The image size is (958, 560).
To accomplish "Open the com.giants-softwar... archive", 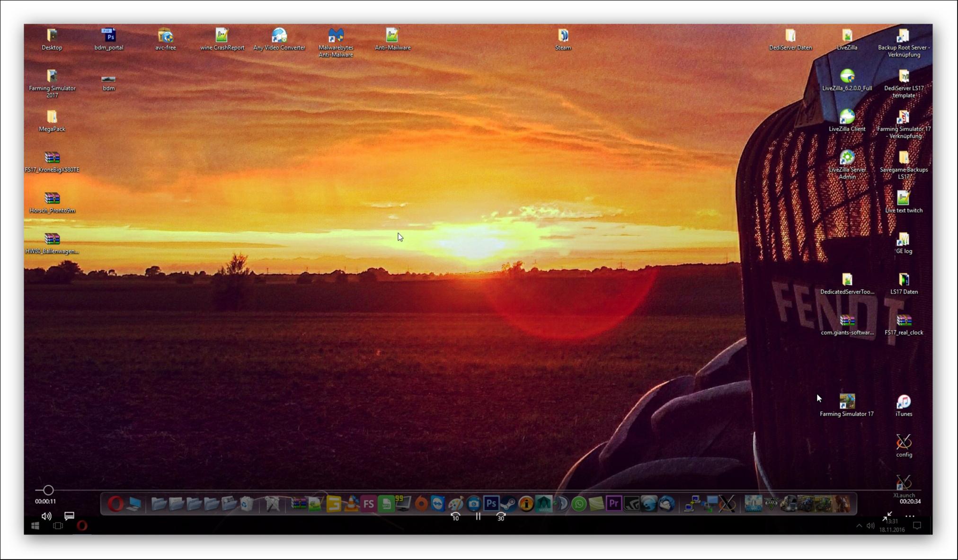I will tap(847, 324).
